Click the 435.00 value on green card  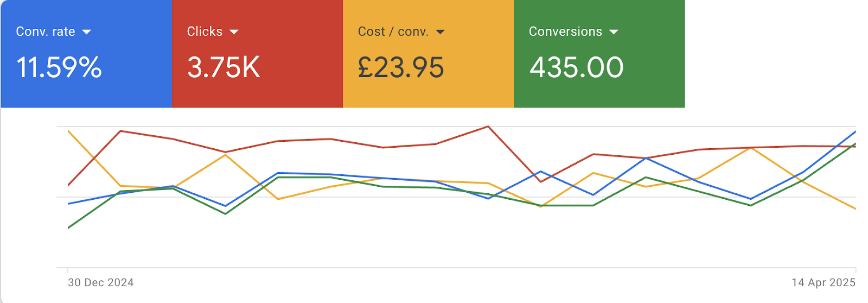point(577,68)
